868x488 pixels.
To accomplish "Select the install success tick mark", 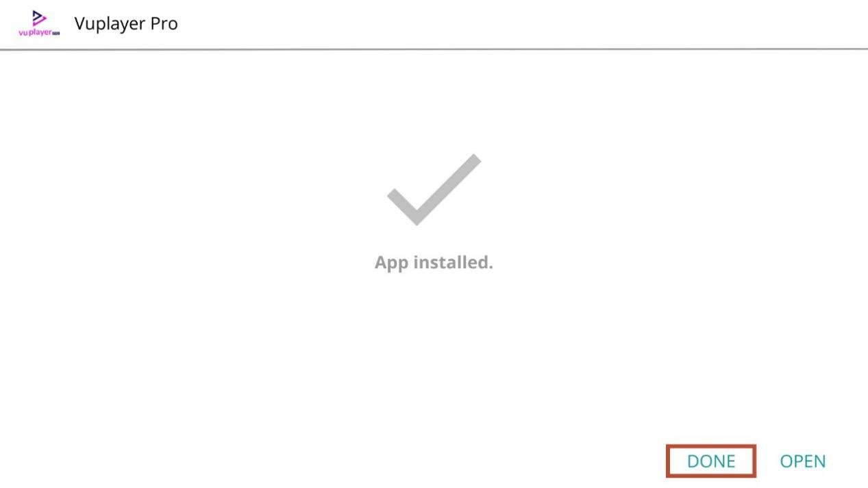I will coord(434,190).
